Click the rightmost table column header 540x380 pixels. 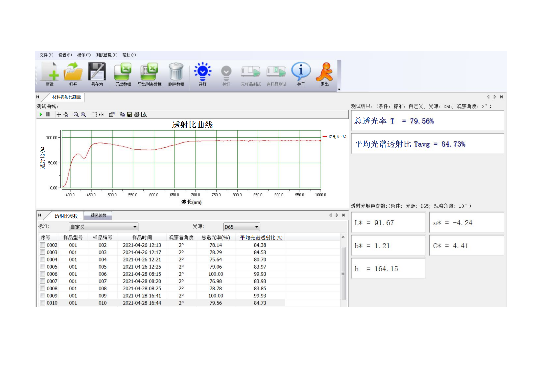[x=261, y=237]
